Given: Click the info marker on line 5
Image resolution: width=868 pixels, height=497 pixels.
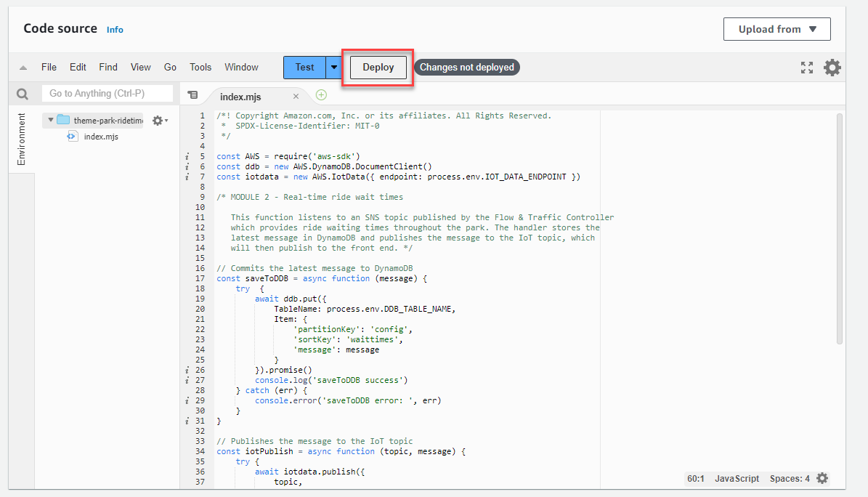Looking at the screenshot, I should (x=187, y=157).
